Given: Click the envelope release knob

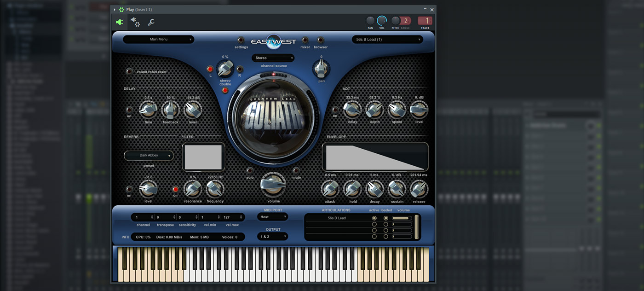Looking at the screenshot, I should 419,189.
